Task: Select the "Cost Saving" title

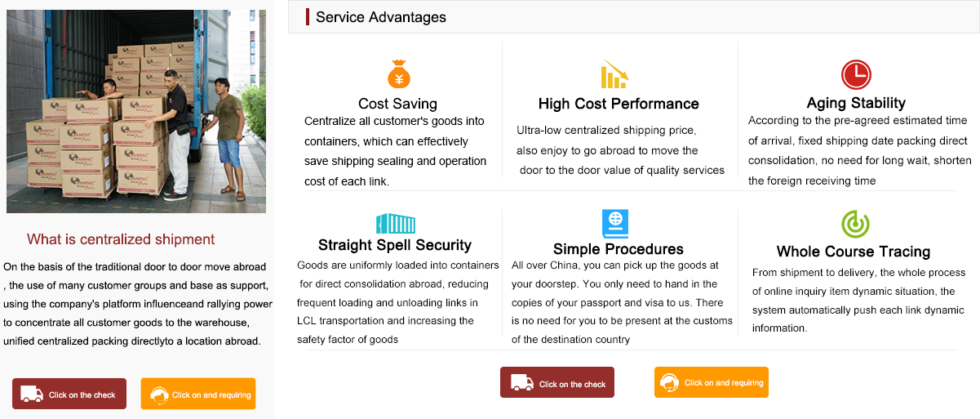Action: [x=397, y=104]
